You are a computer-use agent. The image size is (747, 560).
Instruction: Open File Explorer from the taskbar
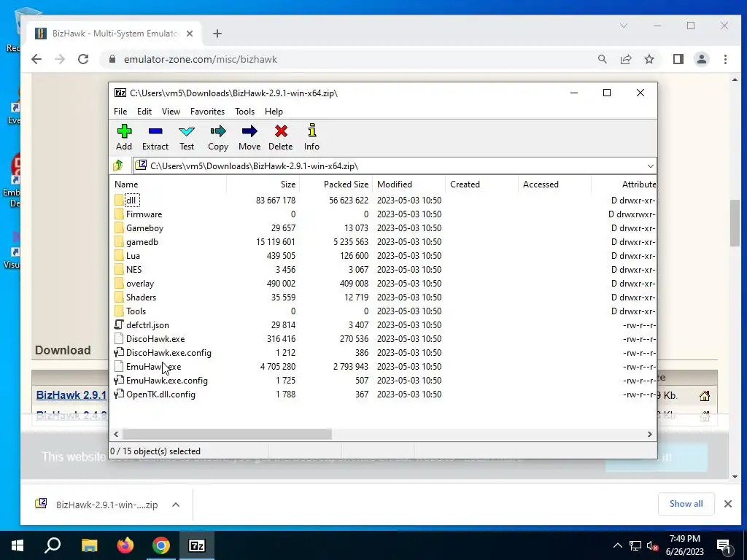(x=89, y=545)
